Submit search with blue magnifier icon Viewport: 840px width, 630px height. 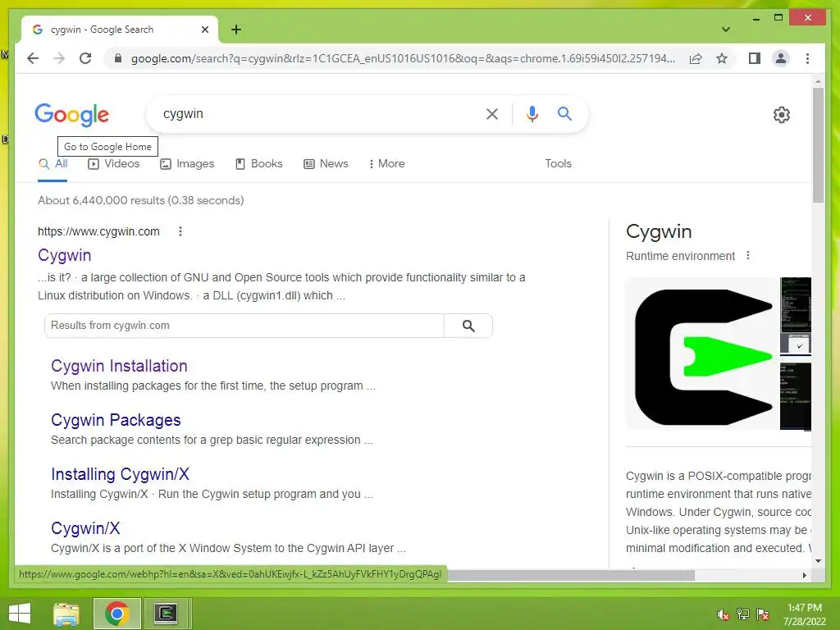[x=564, y=113]
